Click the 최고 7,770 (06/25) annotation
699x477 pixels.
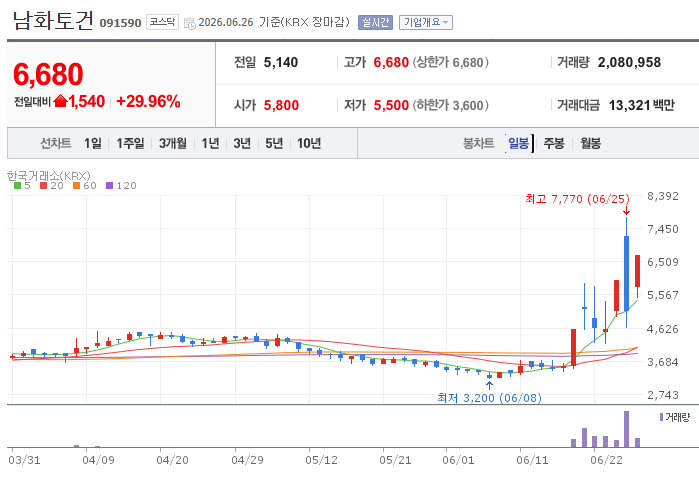tap(577, 199)
